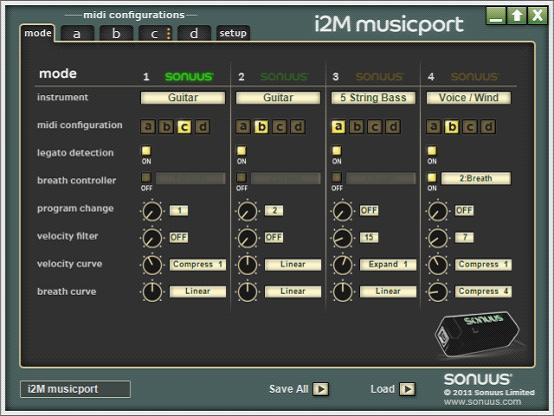Click the Sonuus logo for mode 3
Viewport: 554px width, 416px height.
click(x=379, y=76)
